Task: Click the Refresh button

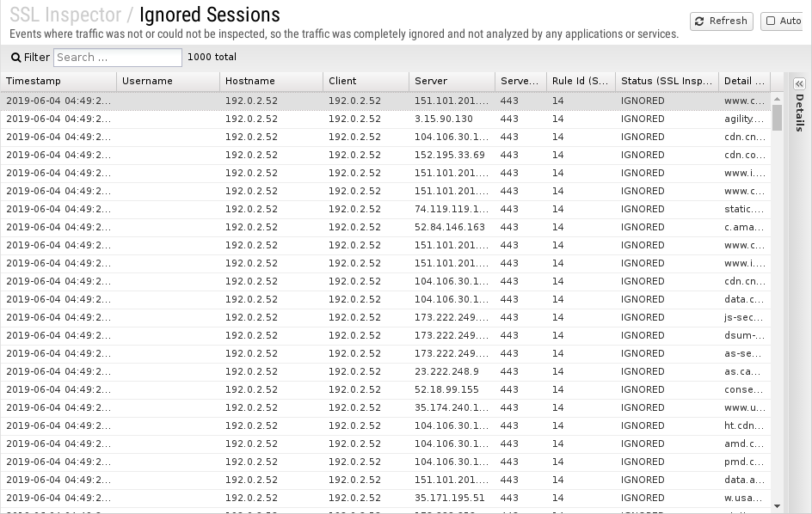Action: 722,21
